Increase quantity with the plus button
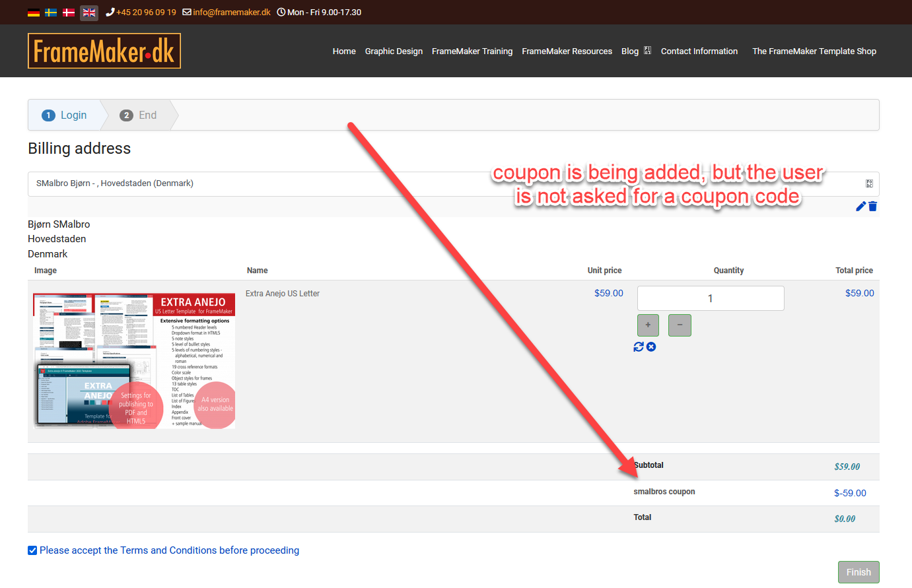 pos(648,325)
